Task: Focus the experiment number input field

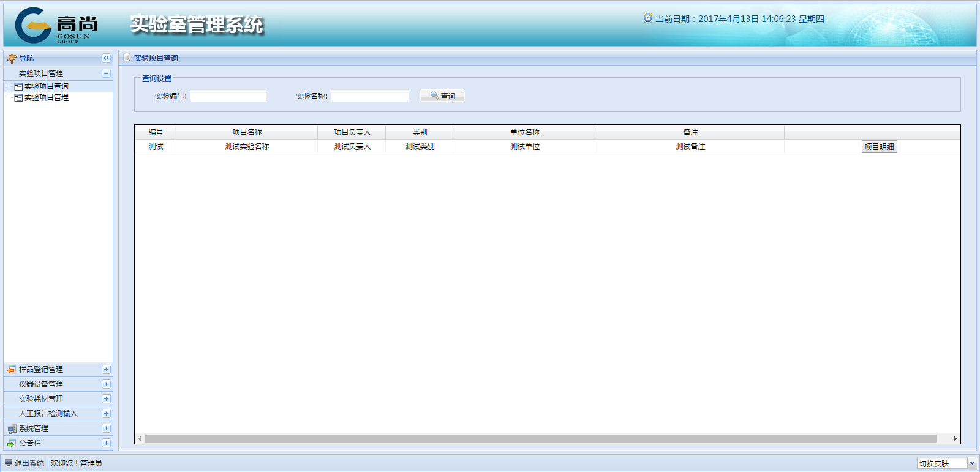Action: coord(228,96)
